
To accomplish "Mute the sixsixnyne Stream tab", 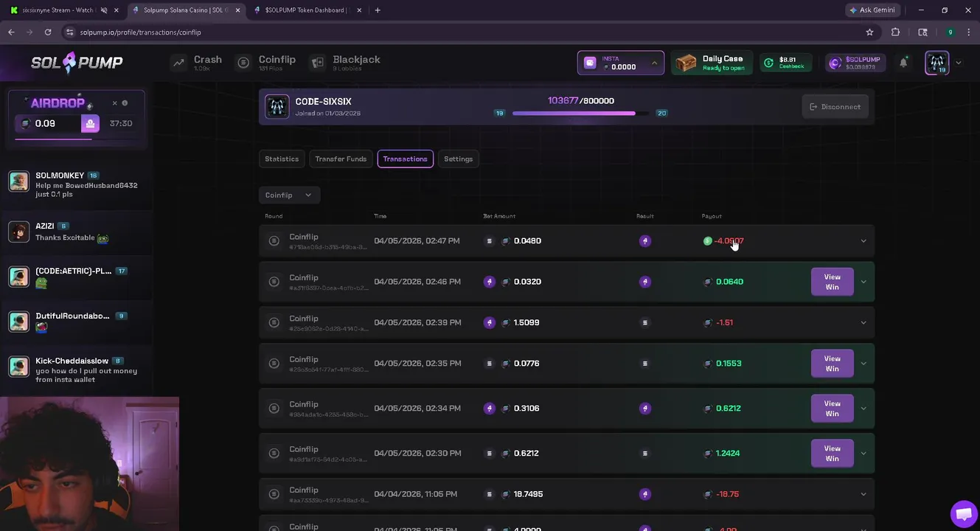I will 104,10.
